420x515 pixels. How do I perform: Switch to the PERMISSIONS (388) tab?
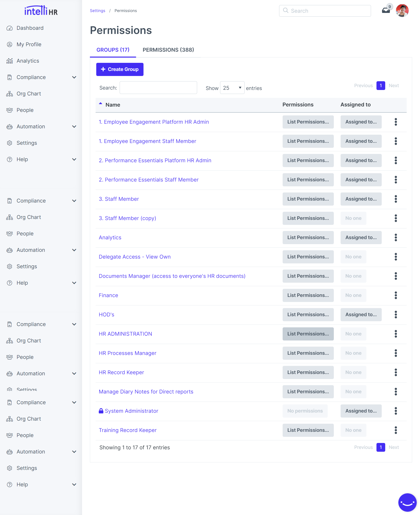pyautogui.click(x=168, y=50)
